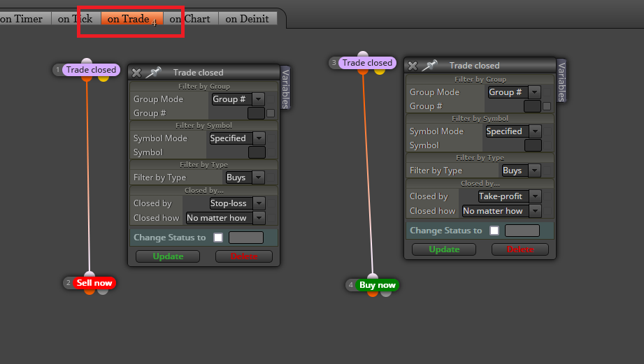Click Update button in right panel

click(444, 249)
